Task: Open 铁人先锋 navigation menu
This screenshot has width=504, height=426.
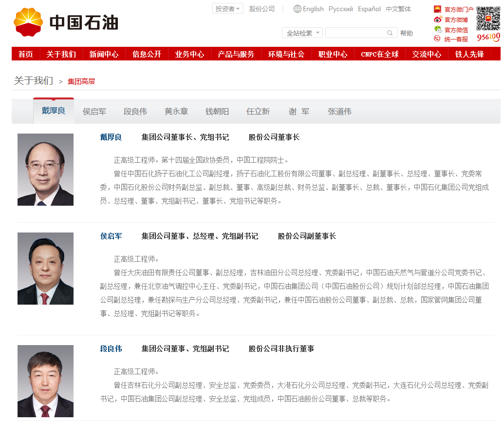Action: pyautogui.click(x=469, y=54)
